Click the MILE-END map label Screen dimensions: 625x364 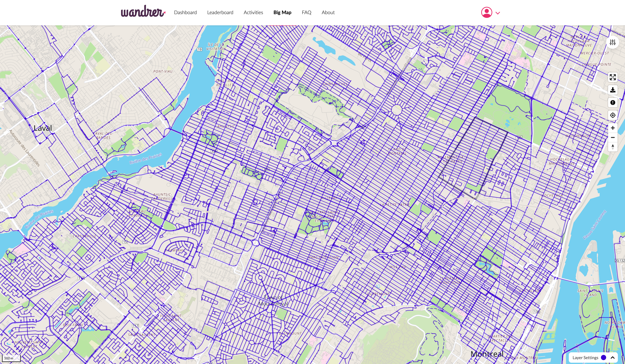[x=397, y=267]
